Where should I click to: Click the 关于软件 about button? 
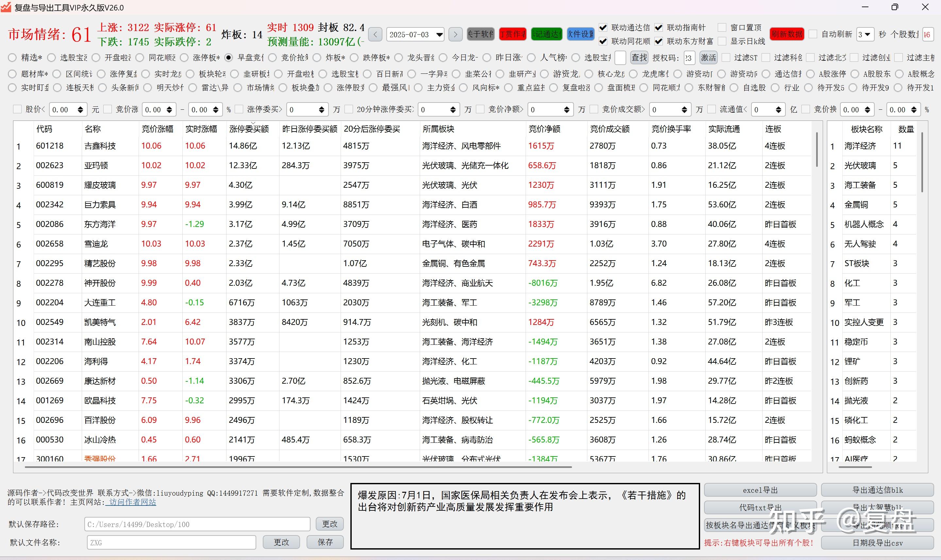tap(480, 34)
